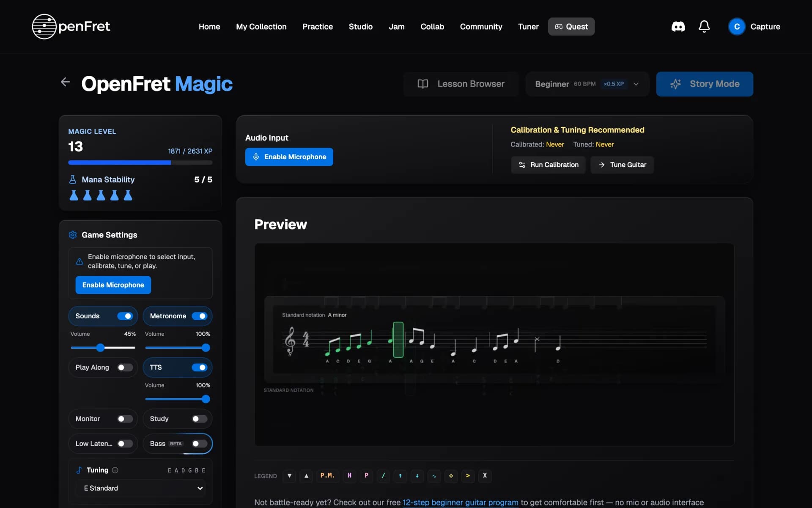Open the notifications bell

[704, 27]
